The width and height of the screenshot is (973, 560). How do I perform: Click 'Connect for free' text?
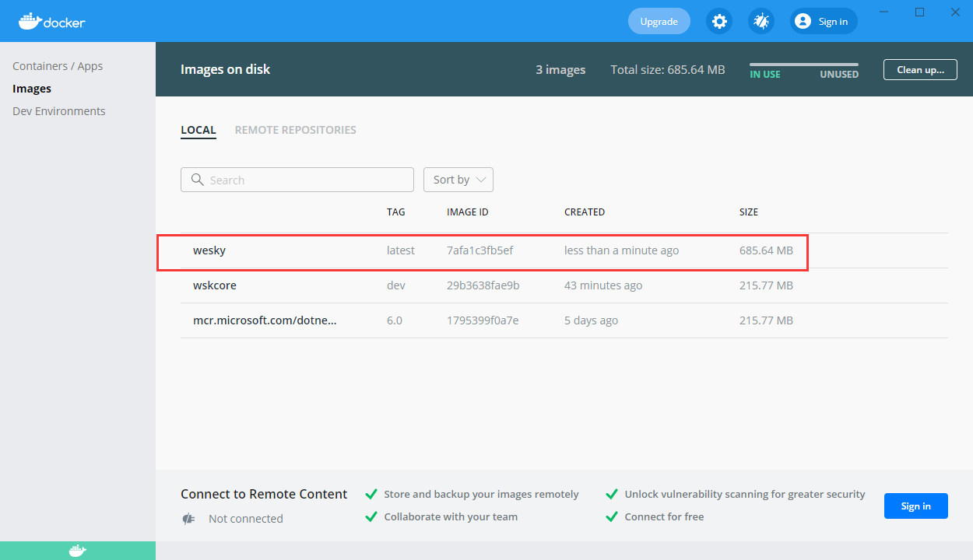coord(664,516)
